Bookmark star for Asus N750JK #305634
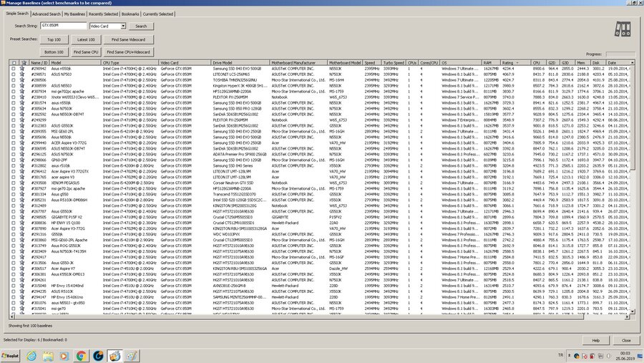The height and width of the screenshot is (363, 644). pyautogui.click(x=22, y=109)
